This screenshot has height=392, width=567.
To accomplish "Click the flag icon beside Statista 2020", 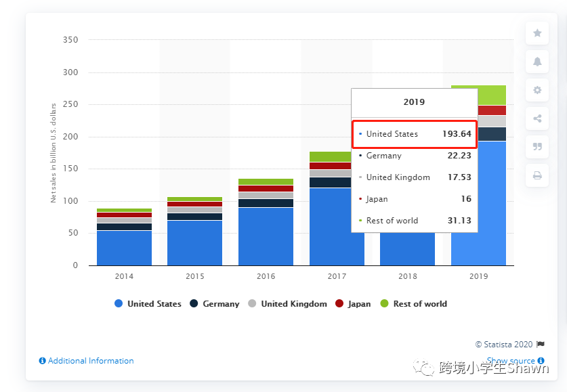I will tap(541, 344).
